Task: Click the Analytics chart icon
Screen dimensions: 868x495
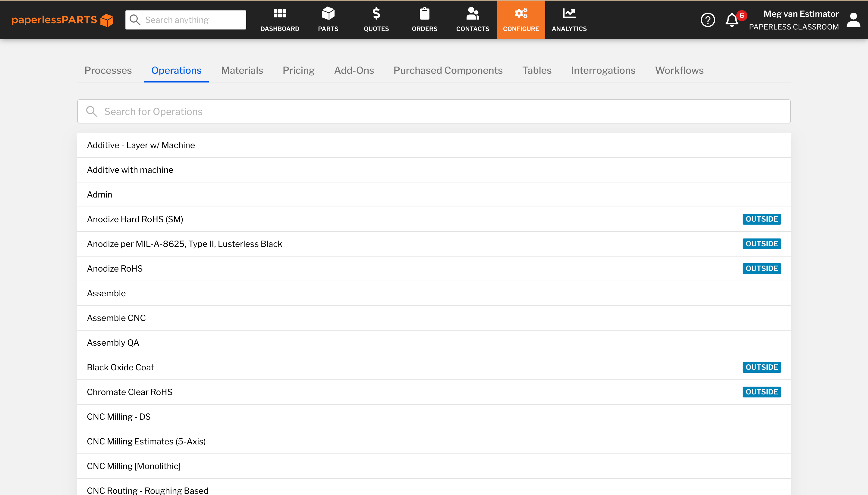Action: [569, 14]
